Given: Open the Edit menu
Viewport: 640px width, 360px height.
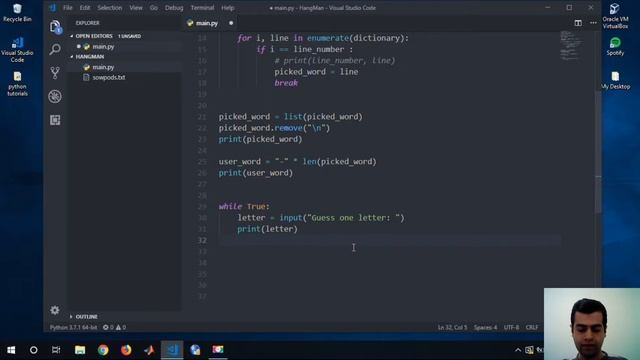Looking at the screenshot, I should [84, 8].
